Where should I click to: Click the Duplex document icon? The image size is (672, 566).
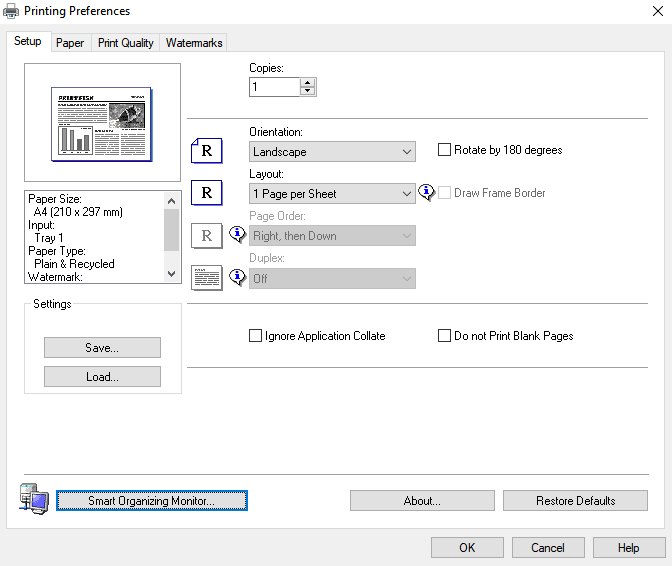pyautogui.click(x=206, y=277)
